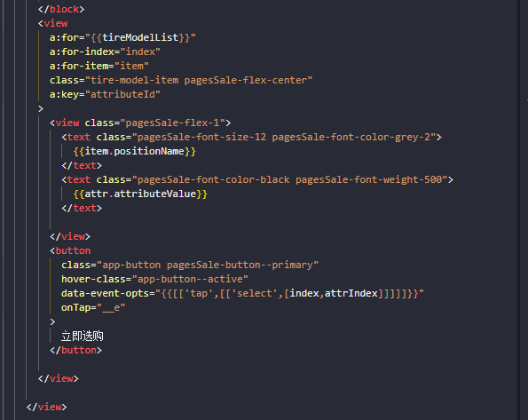Click the Chinese button text 立即选购
Viewport: 528px width, 420px height.
83,336
